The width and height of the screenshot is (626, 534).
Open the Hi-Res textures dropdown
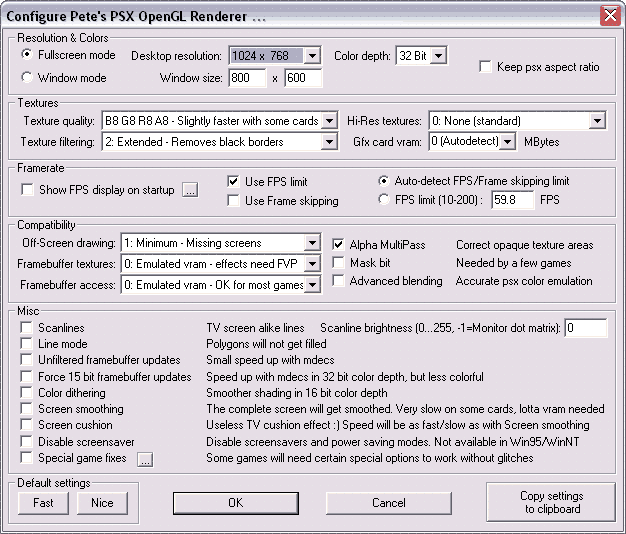coord(518,121)
